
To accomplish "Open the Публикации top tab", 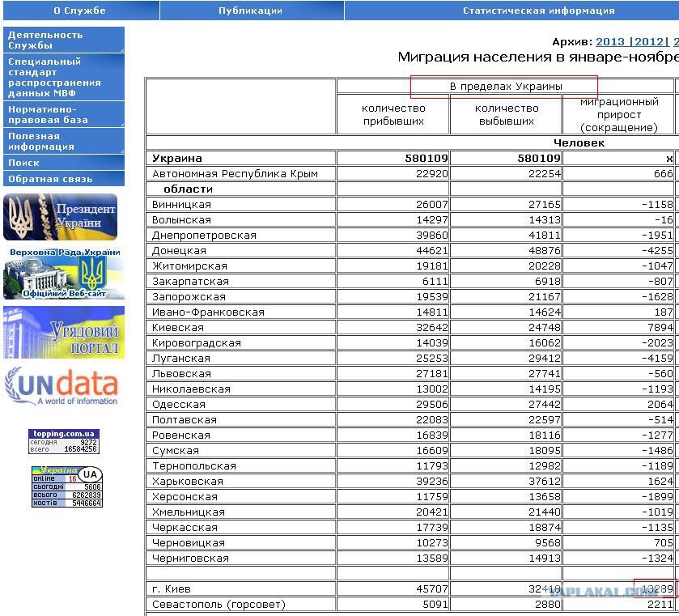I will (252, 11).
